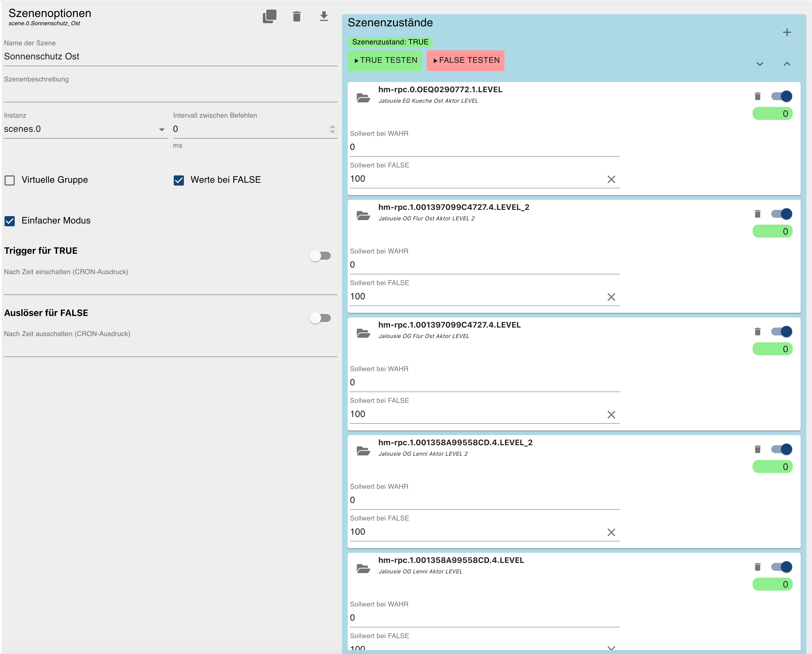
Task: Click the export scene download icon
Action: pos(324,16)
